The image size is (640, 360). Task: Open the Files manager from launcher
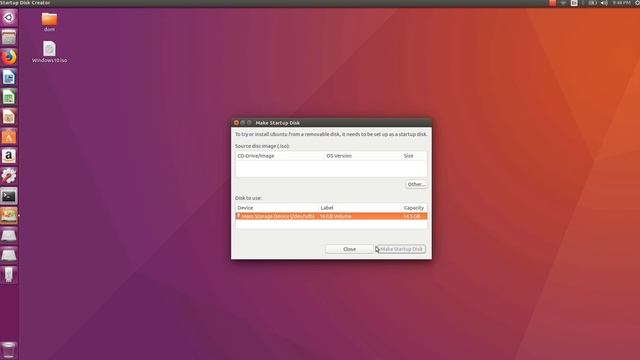(9, 38)
